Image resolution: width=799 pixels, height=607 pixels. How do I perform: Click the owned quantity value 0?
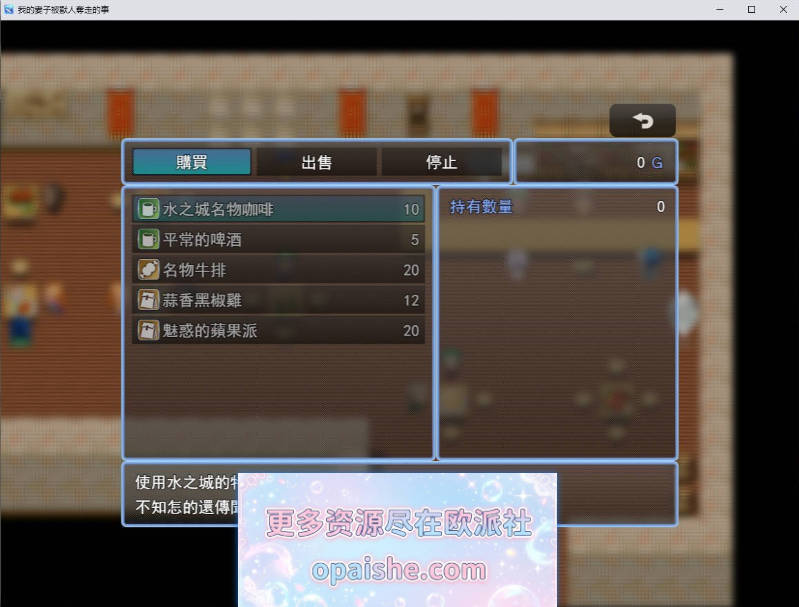pyautogui.click(x=660, y=206)
